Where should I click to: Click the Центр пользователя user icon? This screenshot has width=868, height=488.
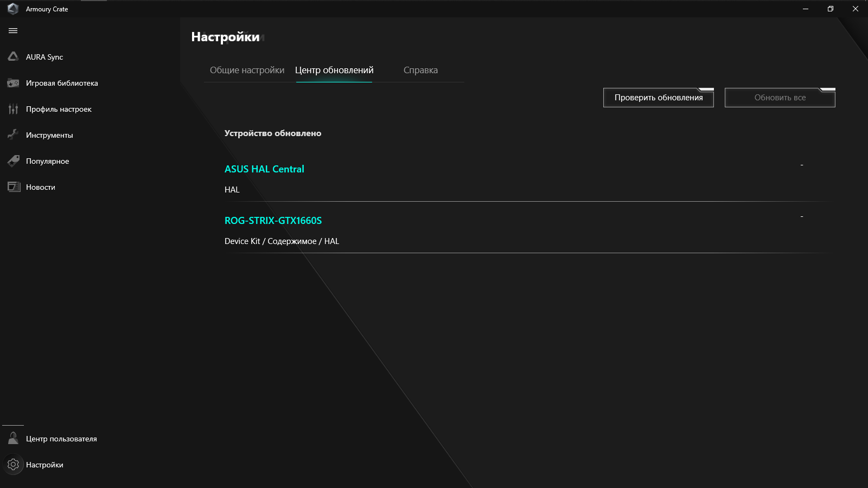[x=13, y=438]
